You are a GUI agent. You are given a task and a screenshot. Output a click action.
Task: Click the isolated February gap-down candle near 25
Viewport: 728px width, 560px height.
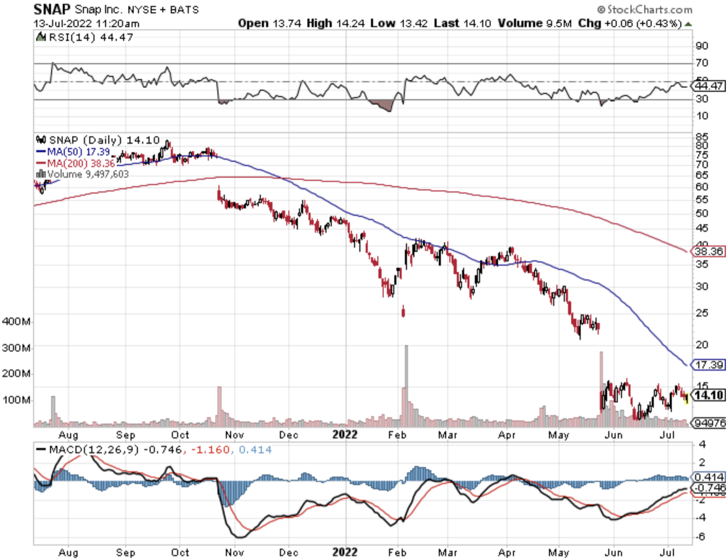403,311
